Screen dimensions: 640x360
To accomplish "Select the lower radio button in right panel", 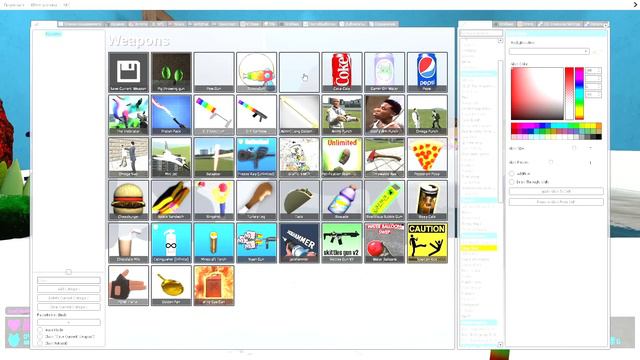I will click(x=512, y=182).
